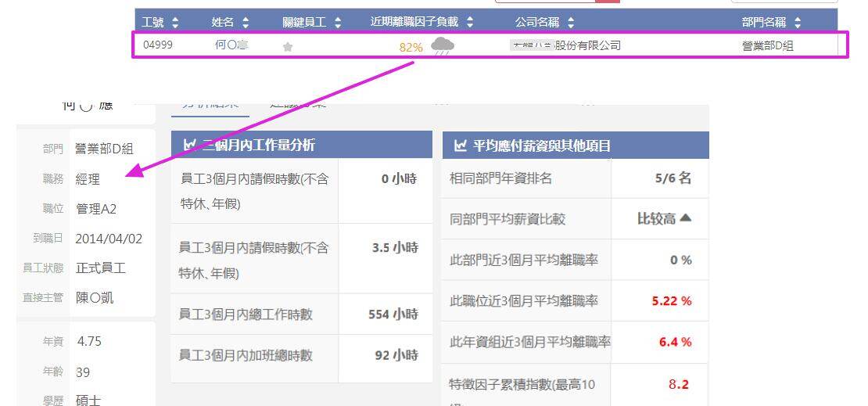Sort by 部門名稱 column
This screenshot has height=406, width=868.
tap(797, 23)
